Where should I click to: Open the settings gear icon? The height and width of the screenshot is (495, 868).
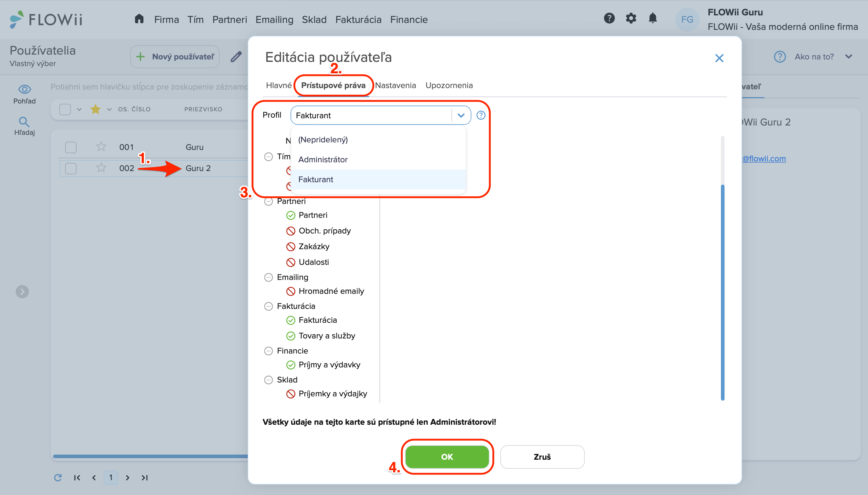[631, 18]
